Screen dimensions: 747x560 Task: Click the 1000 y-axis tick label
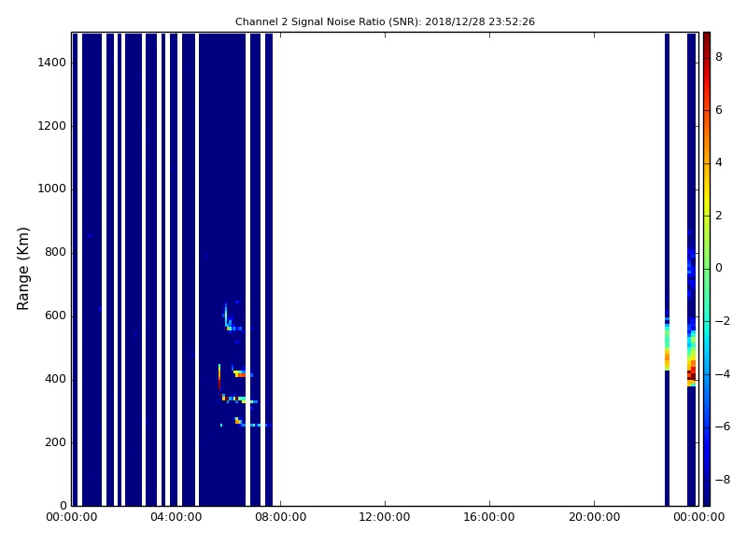tap(52, 189)
